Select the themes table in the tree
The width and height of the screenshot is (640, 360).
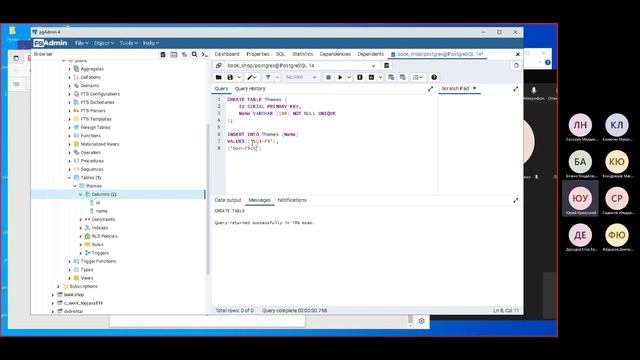pos(94,186)
